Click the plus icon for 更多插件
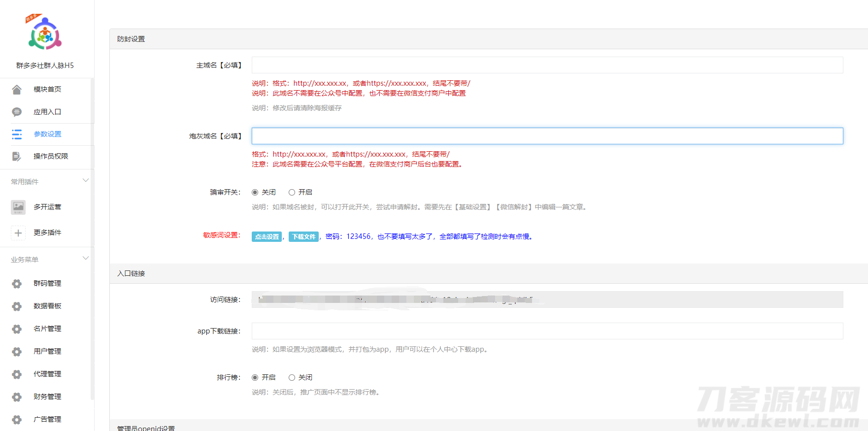 (18, 232)
